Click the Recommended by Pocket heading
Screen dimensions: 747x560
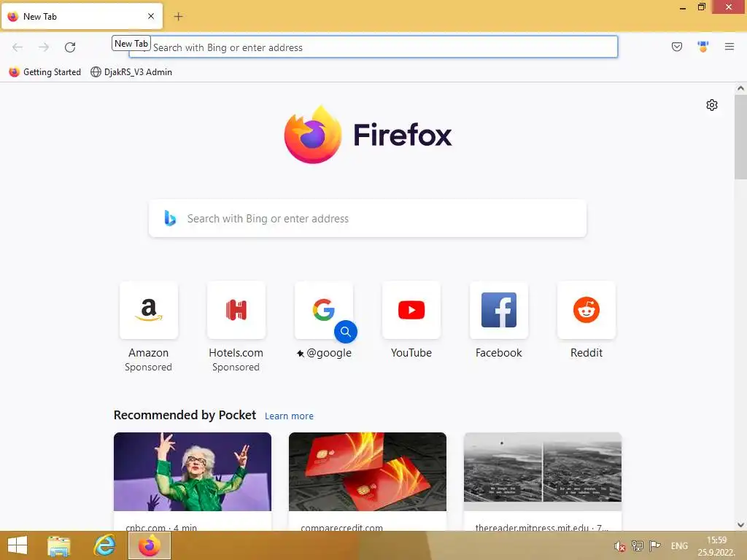click(185, 415)
